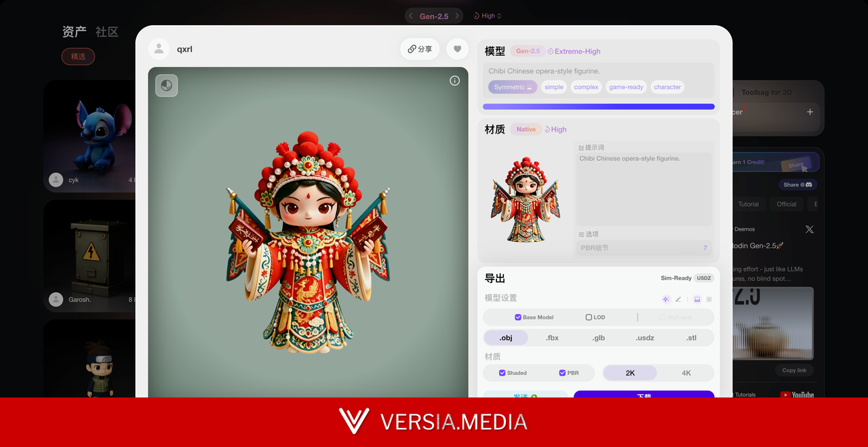The image size is (868, 447).
Task: Click the Share Discord button
Action: pos(797,184)
